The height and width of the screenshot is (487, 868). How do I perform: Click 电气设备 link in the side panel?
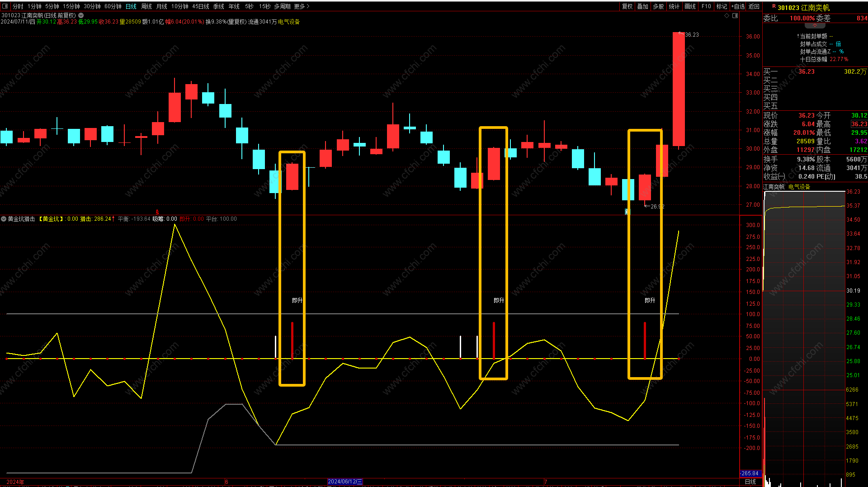799,187
